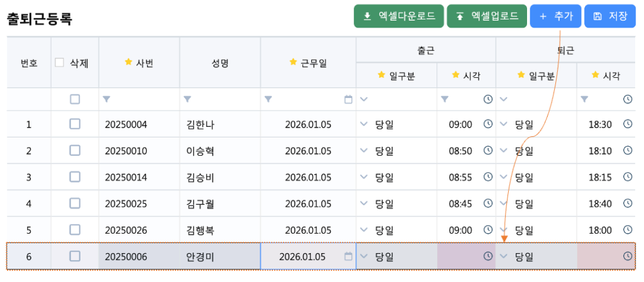Click the 엑셀다운로드 button

[399, 16]
